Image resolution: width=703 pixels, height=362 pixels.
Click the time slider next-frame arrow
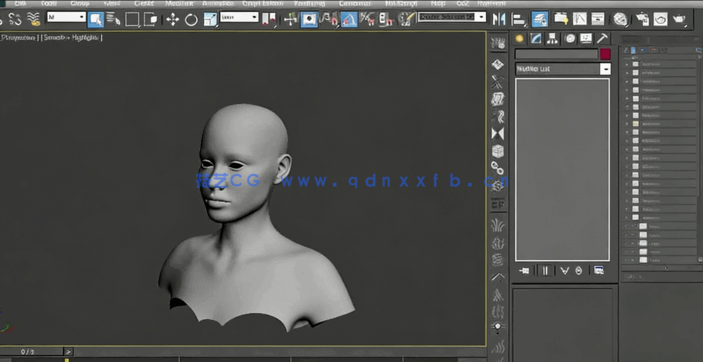(68, 352)
